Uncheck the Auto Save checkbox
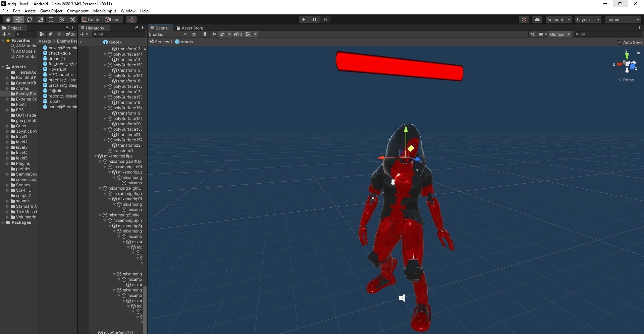The height and width of the screenshot is (334, 644). point(620,42)
